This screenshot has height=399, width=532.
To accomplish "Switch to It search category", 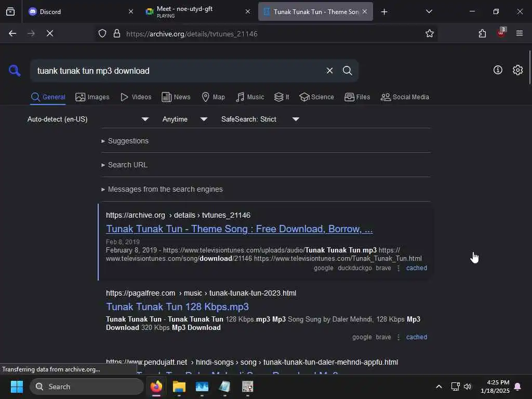I will pyautogui.click(x=282, y=97).
